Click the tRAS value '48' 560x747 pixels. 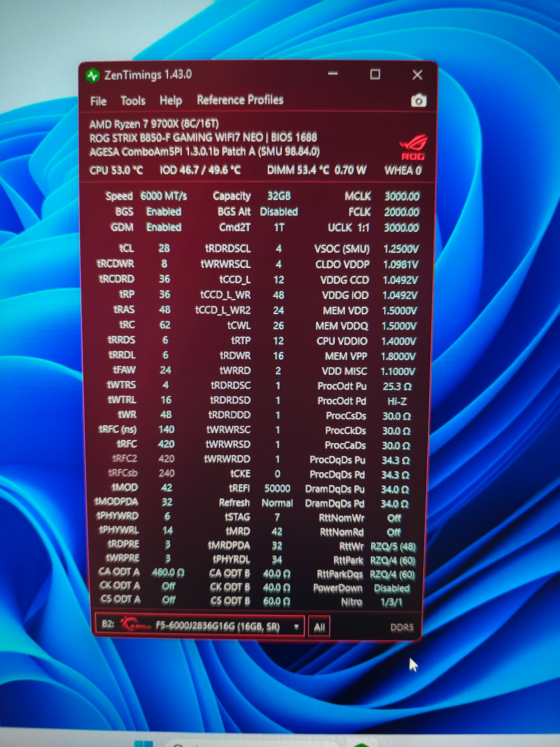pyautogui.click(x=165, y=310)
